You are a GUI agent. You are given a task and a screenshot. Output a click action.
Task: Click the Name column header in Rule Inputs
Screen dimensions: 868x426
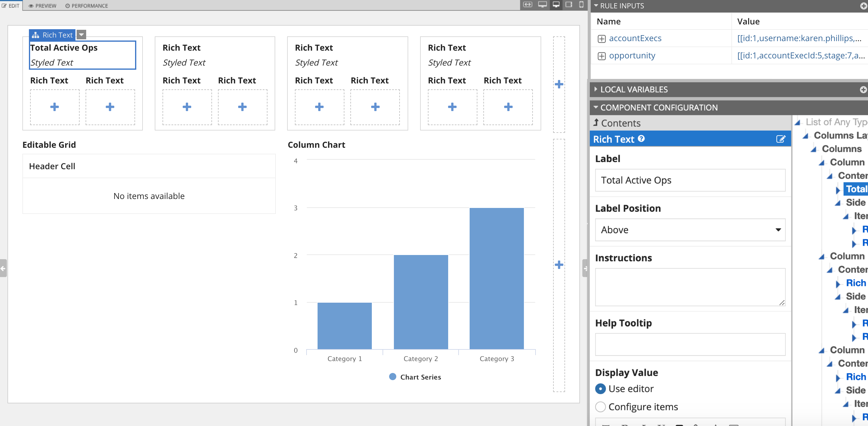[x=609, y=21]
